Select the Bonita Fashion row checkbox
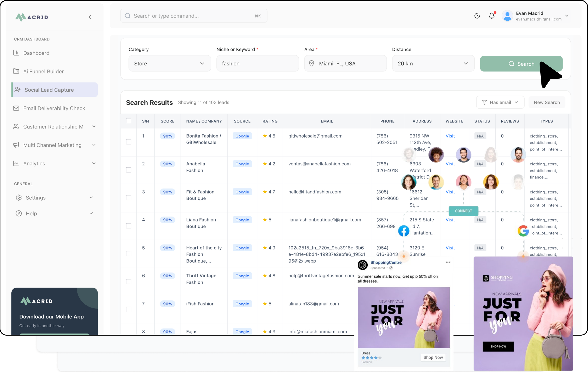Viewport: 588px width, 372px height. [x=128, y=142]
